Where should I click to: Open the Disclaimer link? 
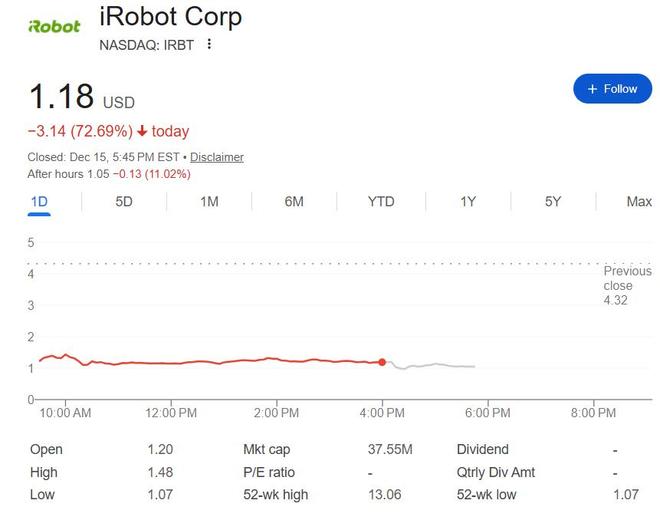tap(217, 157)
